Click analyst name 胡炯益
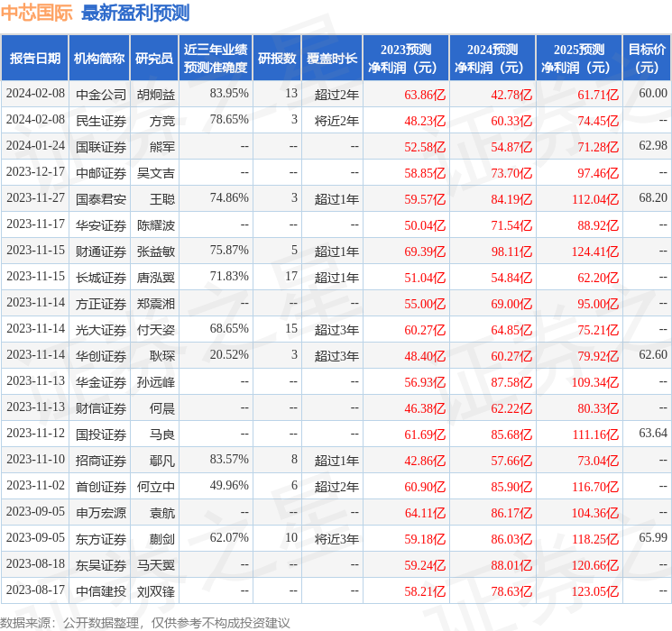 tap(156, 95)
